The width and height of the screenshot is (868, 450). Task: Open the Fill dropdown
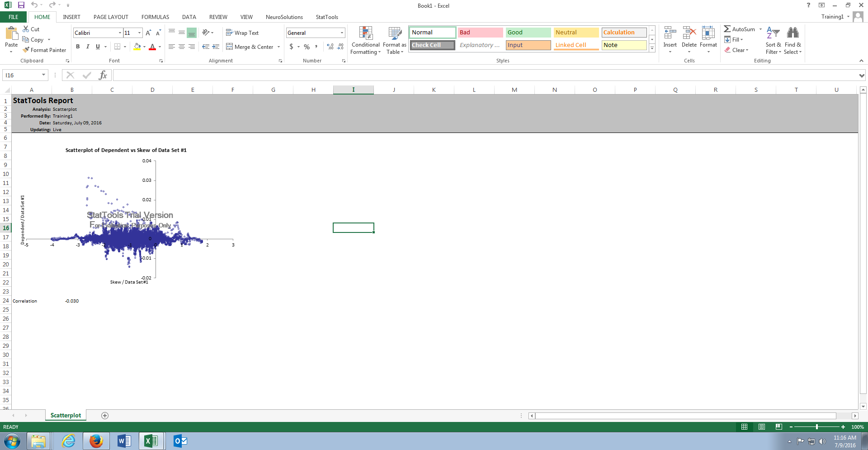[x=734, y=39]
